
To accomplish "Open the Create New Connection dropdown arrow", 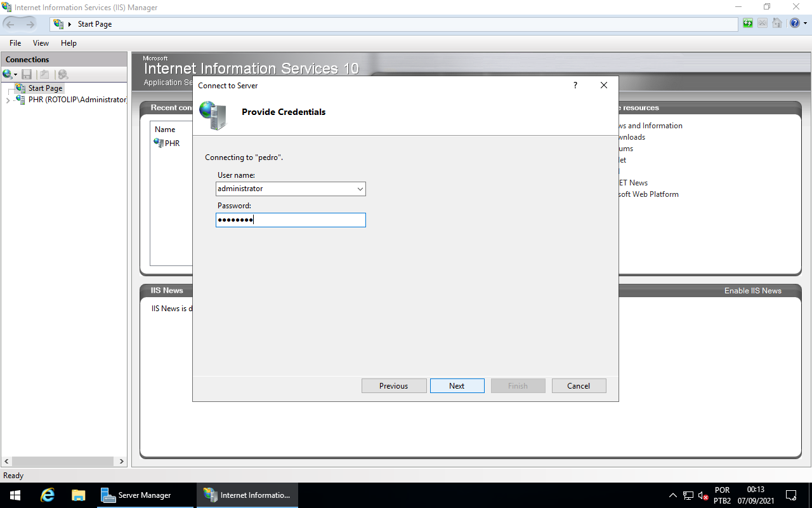I will pos(14,74).
